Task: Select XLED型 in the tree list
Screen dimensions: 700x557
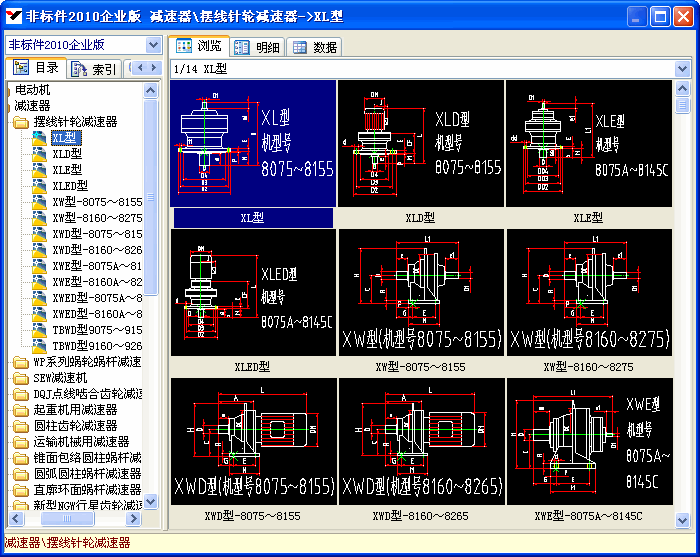Action: pos(70,186)
